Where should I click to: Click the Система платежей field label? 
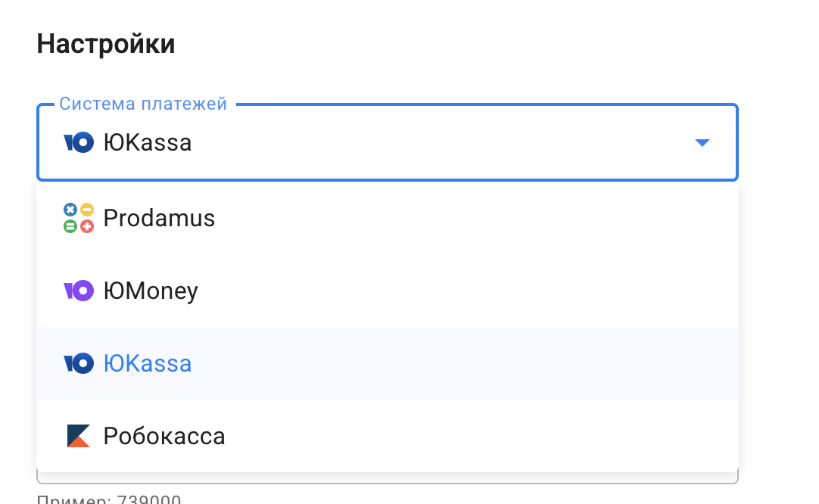pos(143,104)
